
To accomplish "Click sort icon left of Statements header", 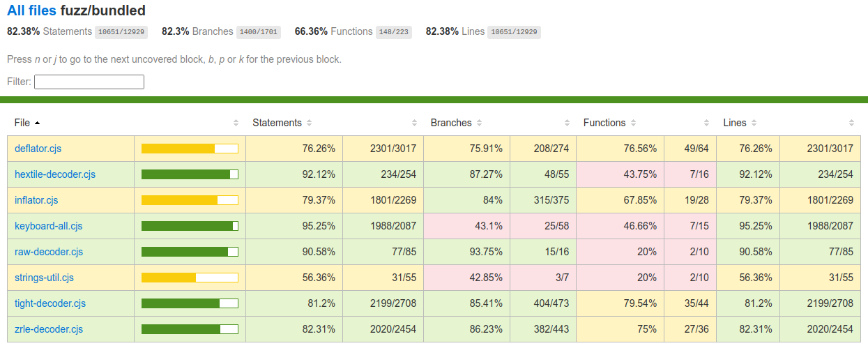I will click(236, 123).
